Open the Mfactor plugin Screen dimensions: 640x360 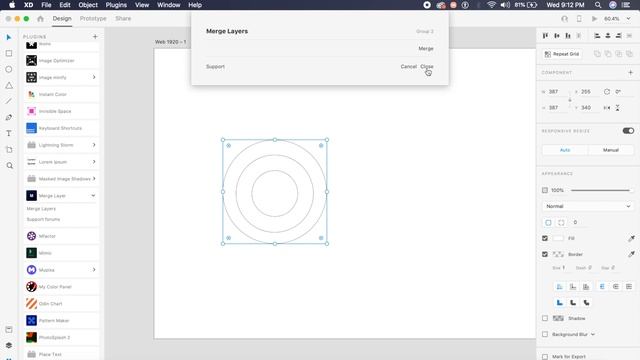62,236
